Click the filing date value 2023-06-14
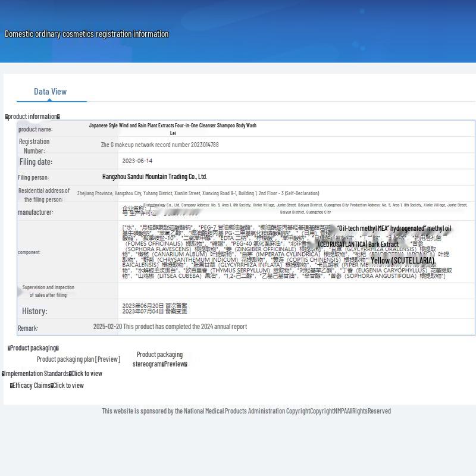Screen dimensions: 476x476 (x=137, y=161)
